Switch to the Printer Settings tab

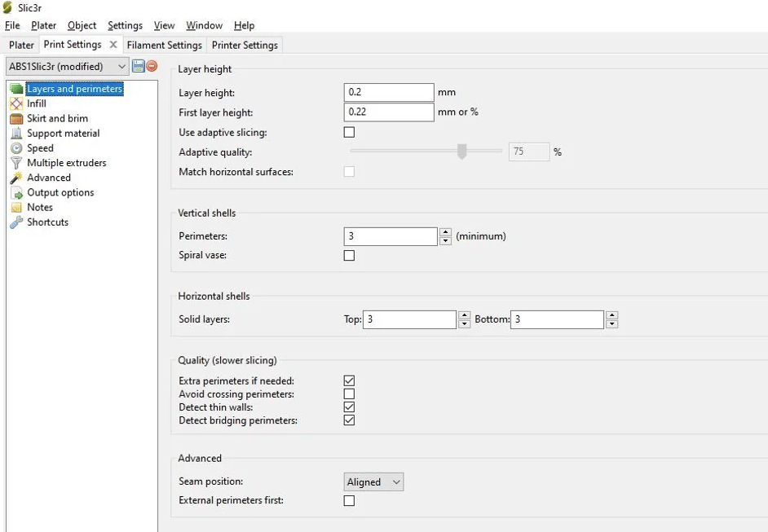tap(245, 45)
